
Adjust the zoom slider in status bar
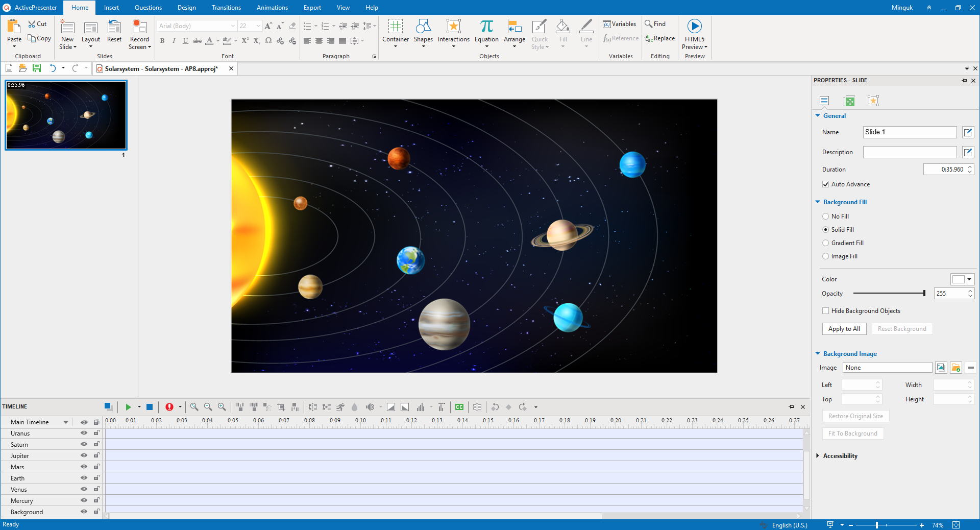[x=877, y=525]
